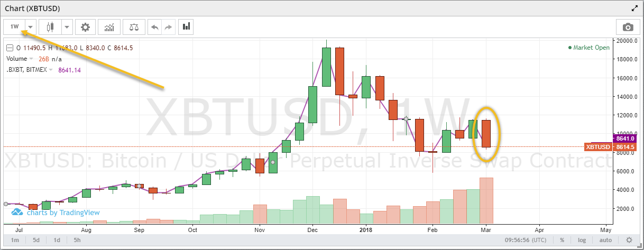Viewport: 644px width, 250px height.
Task: Click the Volume legend label
Action: pos(16,59)
